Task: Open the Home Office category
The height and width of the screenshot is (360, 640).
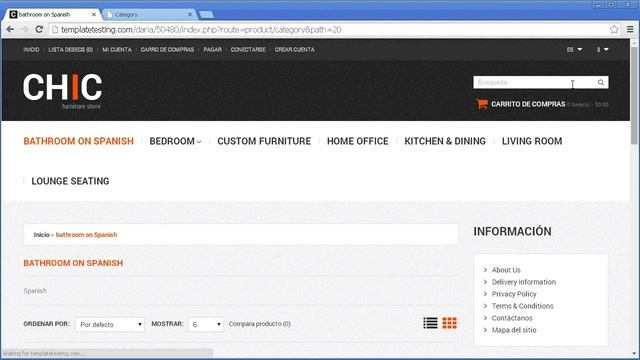Action: tap(358, 141)
